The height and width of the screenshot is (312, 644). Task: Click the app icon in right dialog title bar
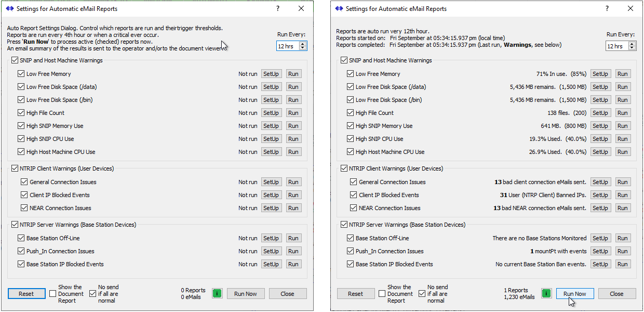339,9
